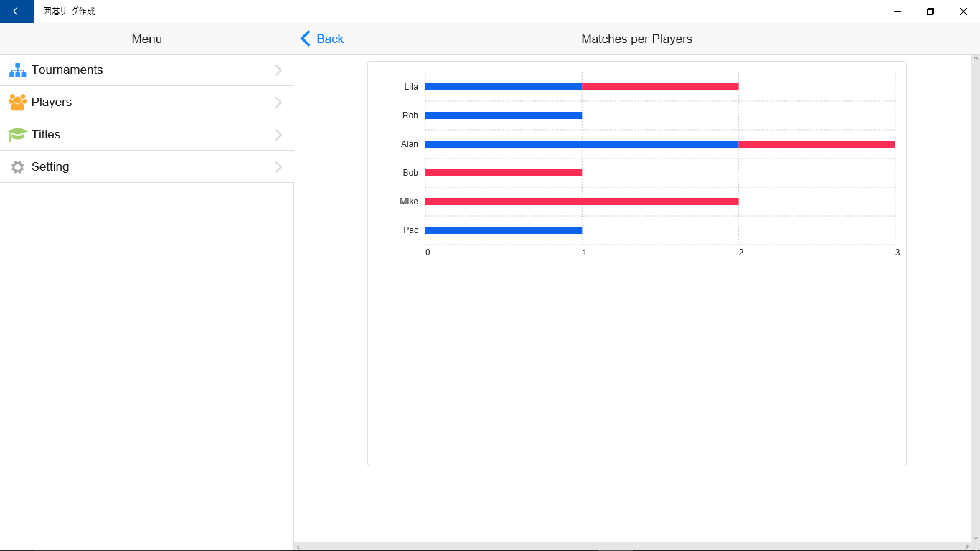Click the orange Players group icon
Image resolution: width=980 pixels, height=551 pixels.
click(x=18, y=103)
